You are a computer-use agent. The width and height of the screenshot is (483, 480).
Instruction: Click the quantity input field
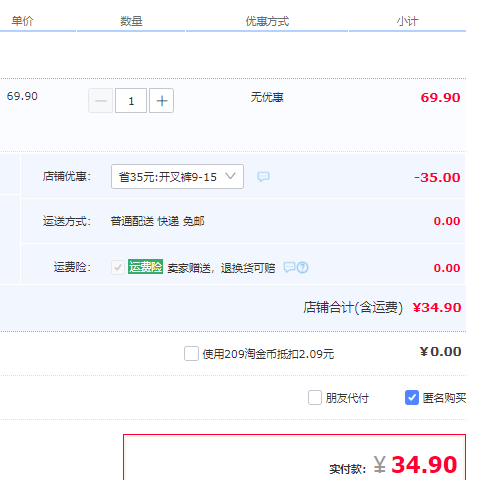[x=131, y=101]
